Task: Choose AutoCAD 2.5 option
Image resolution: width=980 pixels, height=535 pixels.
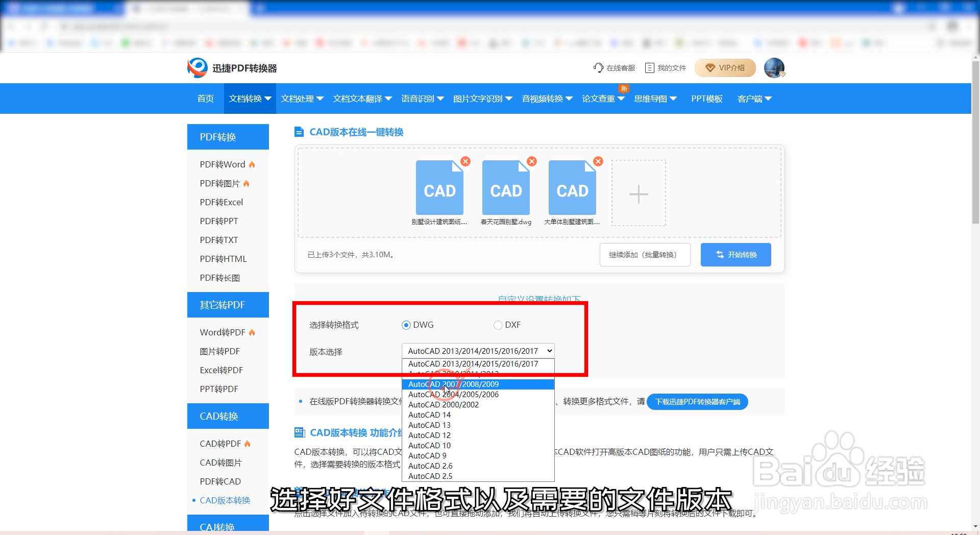Action: (x=478, y=476)
